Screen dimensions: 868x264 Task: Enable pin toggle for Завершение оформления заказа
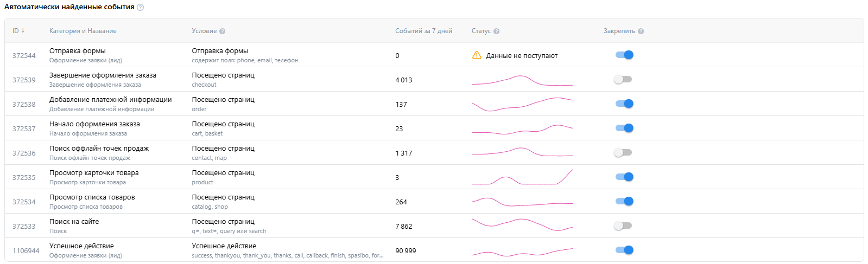[623, 79]
